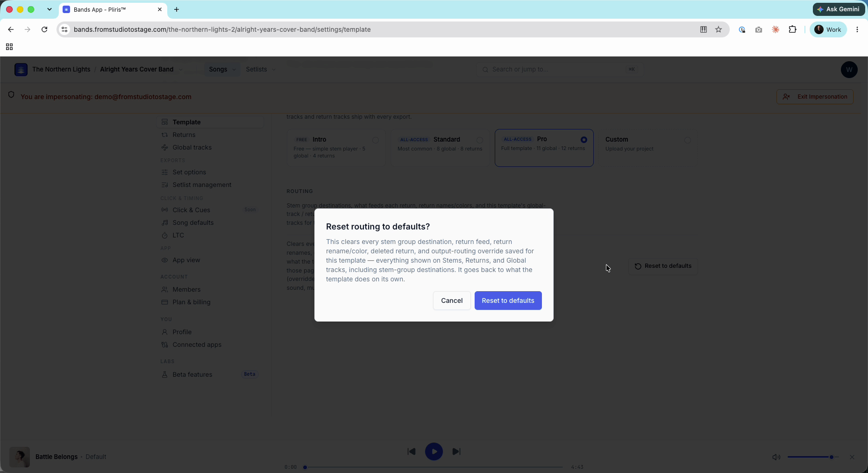Open Connected apps settings
This screenshot has width=868, height=473.
210,344
